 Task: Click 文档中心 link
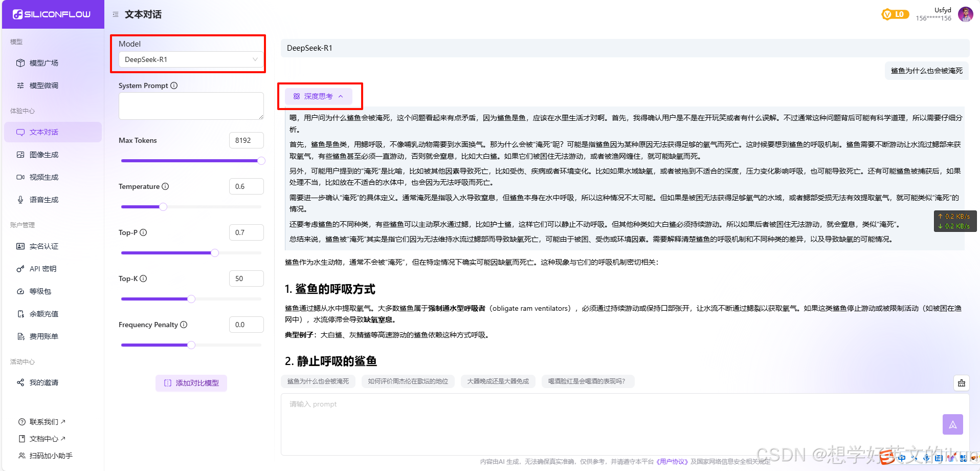(47, 439)
